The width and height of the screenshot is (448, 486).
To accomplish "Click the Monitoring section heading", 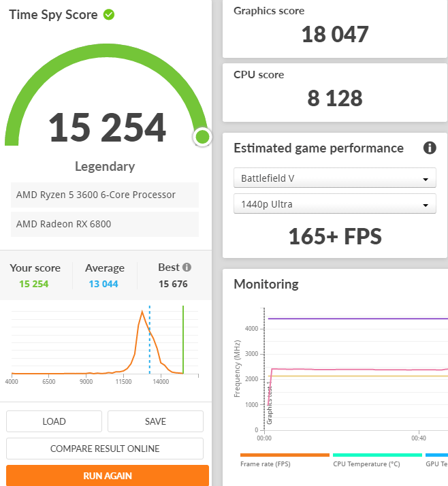I will coord(266,285).
